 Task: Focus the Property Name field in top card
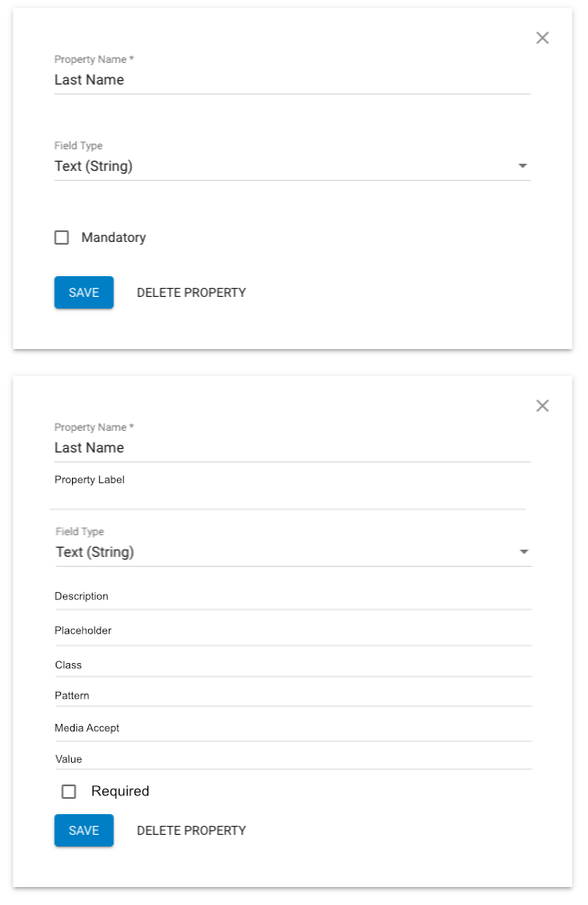click(292, 80)
